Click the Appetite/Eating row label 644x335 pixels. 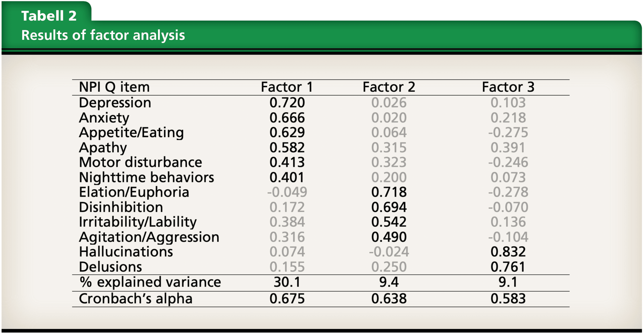[x=131, y=132]
